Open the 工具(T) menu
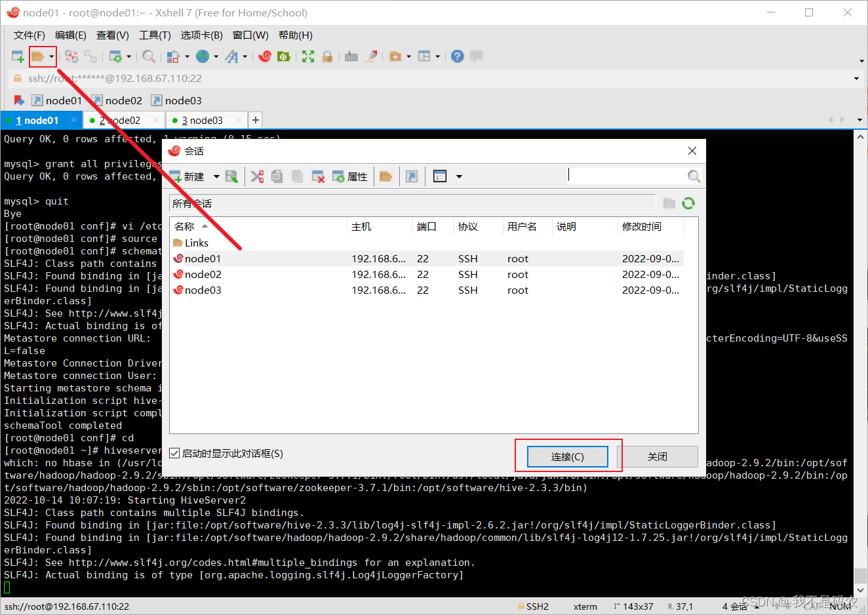Image resolution: width=868 pixels, height=615 pixels. pos(154,35)
